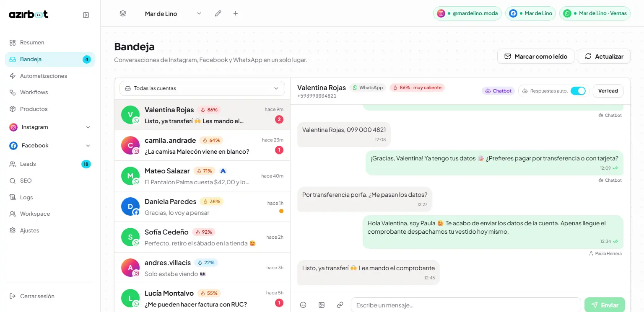Focus the Escribe un mensaje input field
The height and width of the screenshot is (312, 644).
[466, 305]
